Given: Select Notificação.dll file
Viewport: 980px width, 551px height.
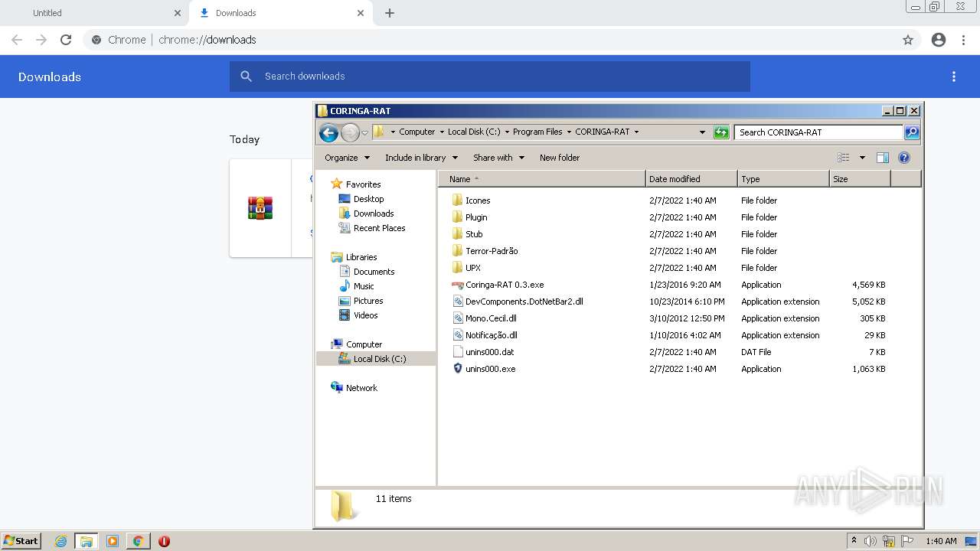Looking at the screenshot, I should [x=492, y=335].
